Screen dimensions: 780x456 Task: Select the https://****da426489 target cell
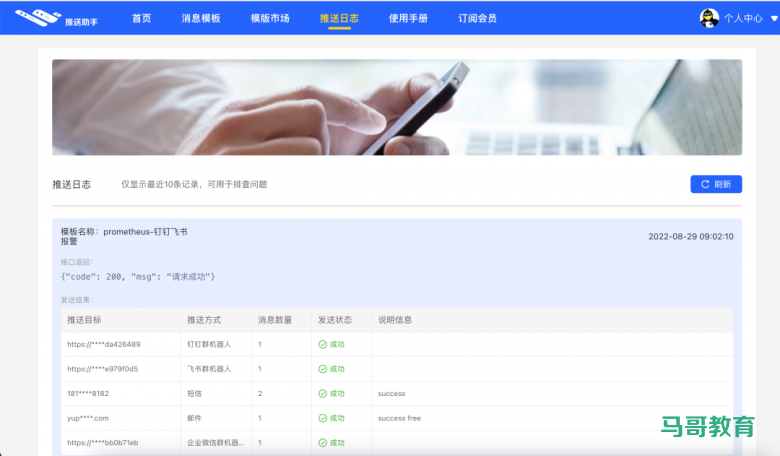(104, 345)
